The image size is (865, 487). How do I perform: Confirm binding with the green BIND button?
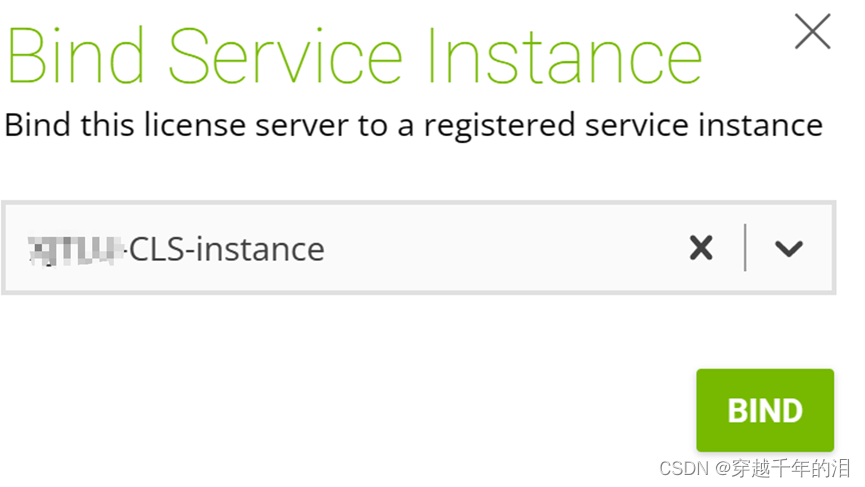765,410
